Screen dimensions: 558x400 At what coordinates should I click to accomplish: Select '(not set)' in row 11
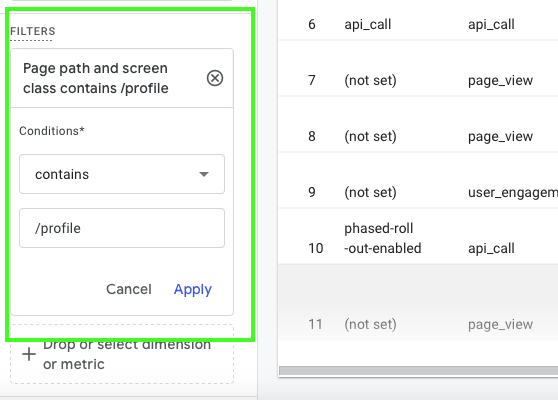[x=370, y=324]
